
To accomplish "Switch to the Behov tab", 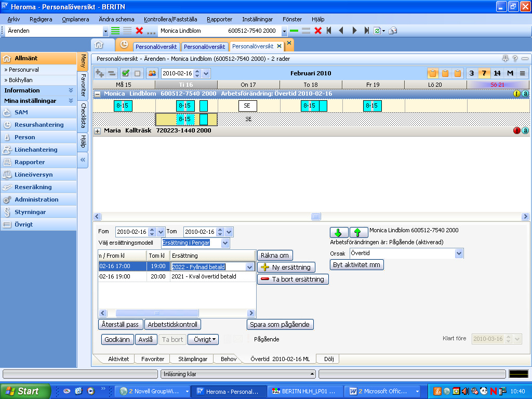I will point(229,359).
